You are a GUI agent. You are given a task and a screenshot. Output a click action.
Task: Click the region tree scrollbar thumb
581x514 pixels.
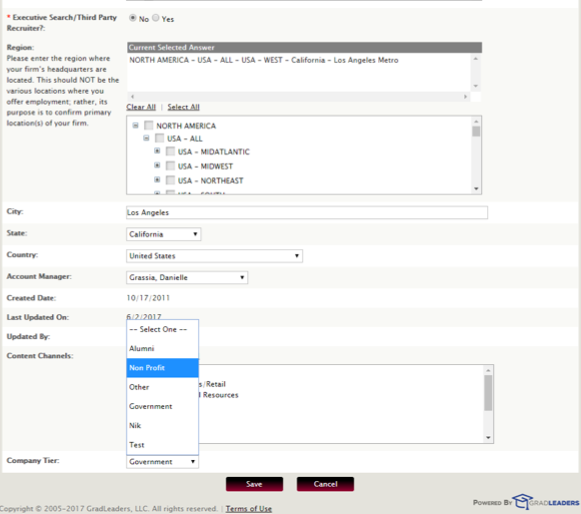click(x=476, y=131)
